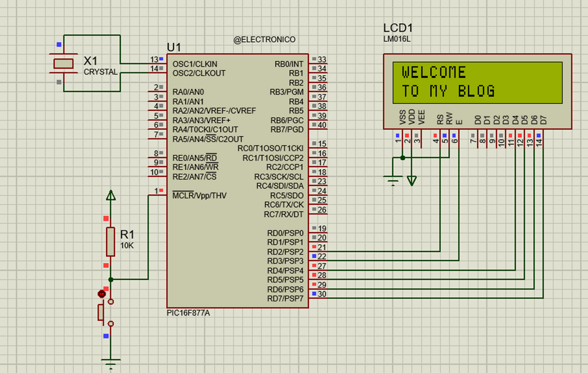Click the D0 label on the LCD

point(478,120)
